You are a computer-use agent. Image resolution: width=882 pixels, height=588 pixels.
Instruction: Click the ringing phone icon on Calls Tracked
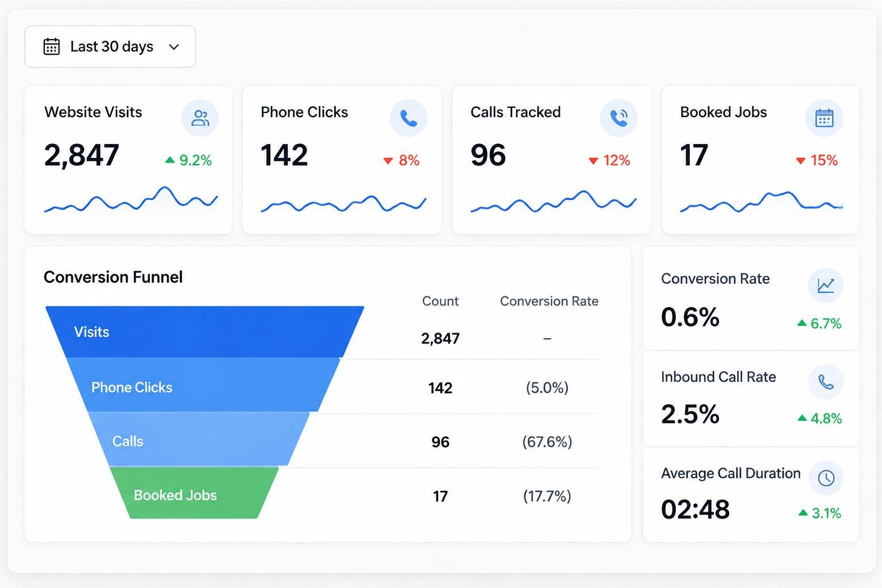click(x=618, y=118)
